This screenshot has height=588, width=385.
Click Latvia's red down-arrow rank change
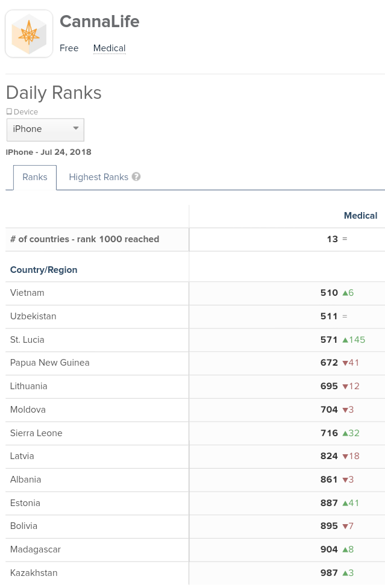pos(345,457)
